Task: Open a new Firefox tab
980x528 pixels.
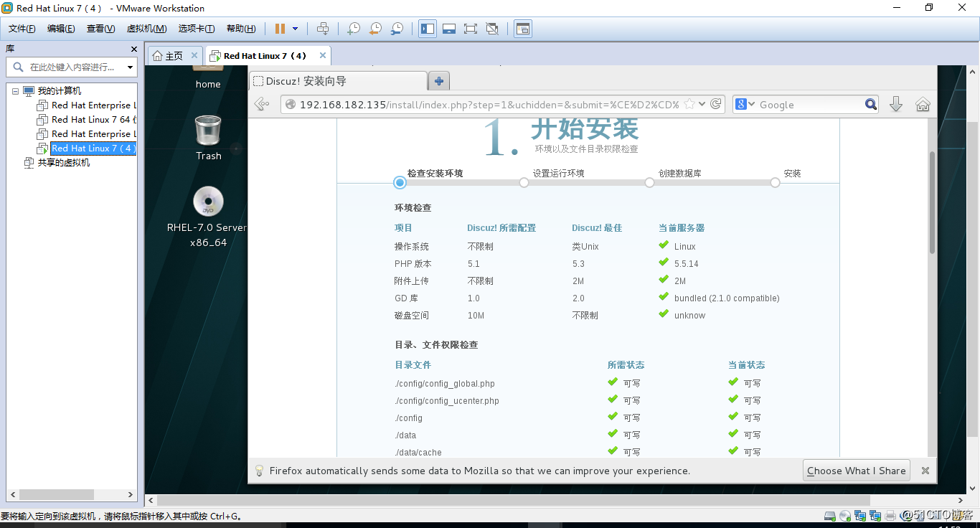Action: (x=439, y=81)
